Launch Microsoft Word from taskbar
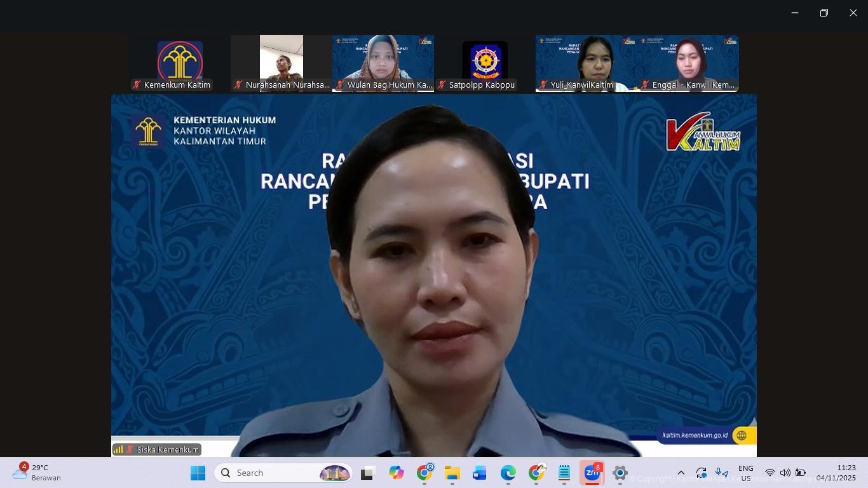Screen dimensions: 868x488 point(480,473)
